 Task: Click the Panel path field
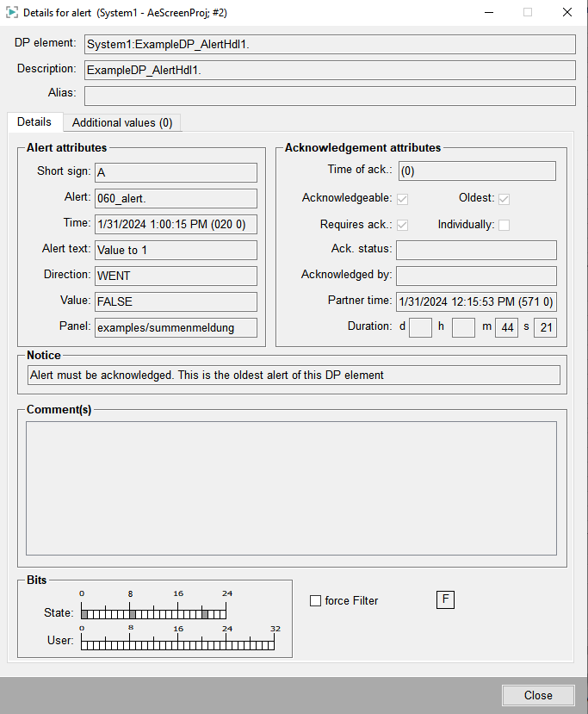[x=176, y=327]
